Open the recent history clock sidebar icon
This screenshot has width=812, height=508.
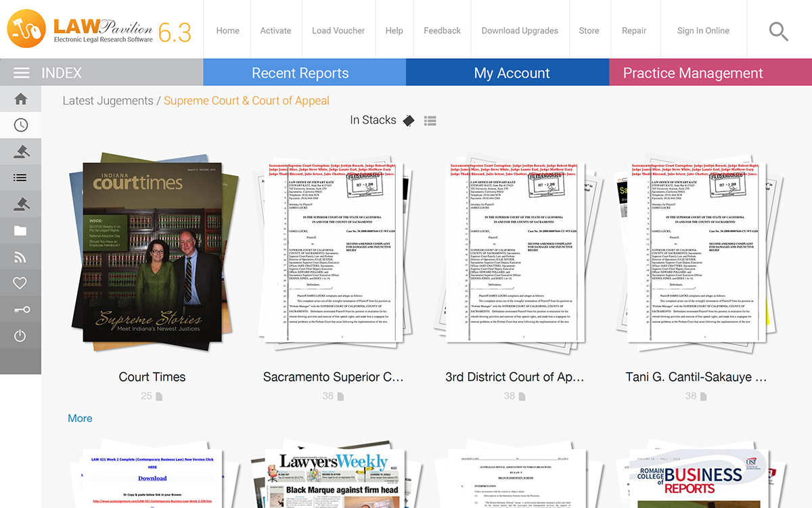coord(20,125)
